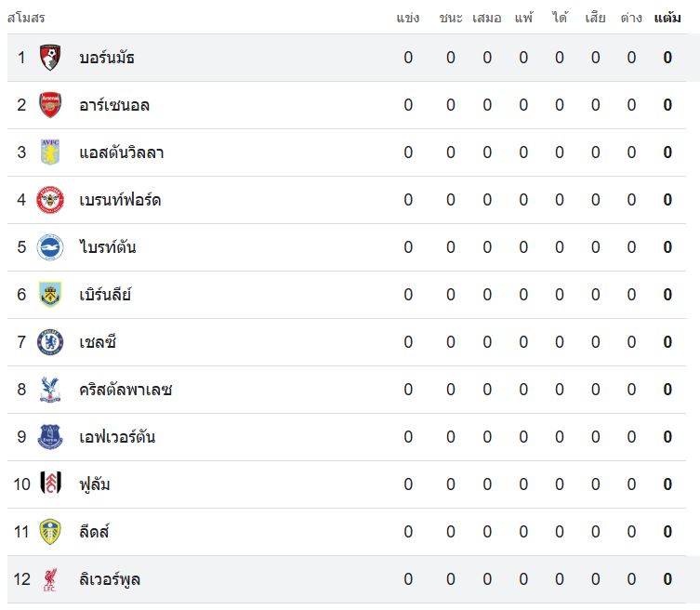Open the ฟูลัม team link
Image resolution: width=700 pixels, height=610 pixels.
coord(95,484)
